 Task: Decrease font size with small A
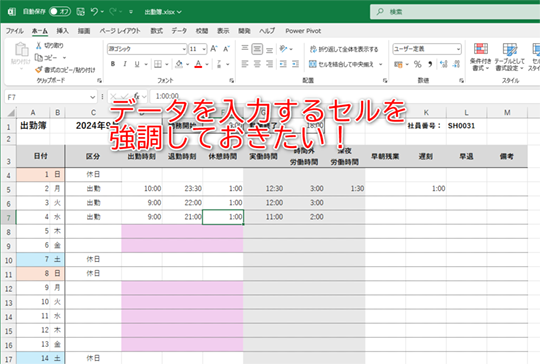[226, 49]
